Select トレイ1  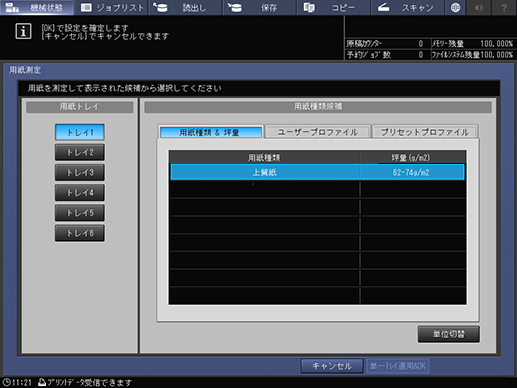coord(80,132)
